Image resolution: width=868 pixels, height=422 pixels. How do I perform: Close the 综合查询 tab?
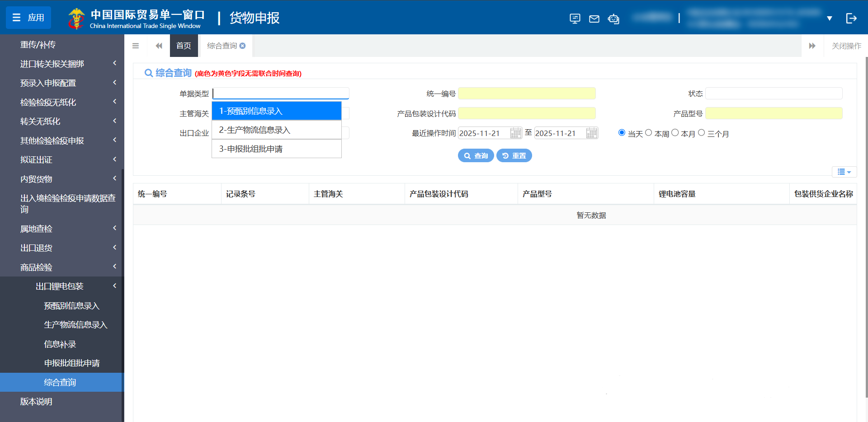[x=243, y=46]
